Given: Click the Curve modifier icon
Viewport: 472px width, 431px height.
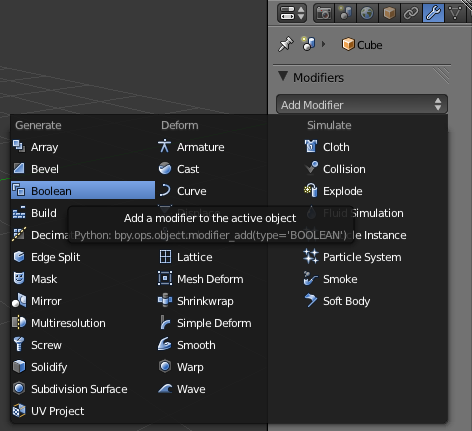Looking at the screenshot, I should [x=165, y=191].
